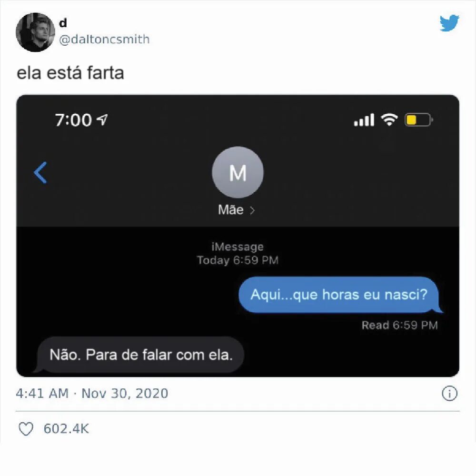Tap the Wi-Fi status icon
Viewport: 476px width, 476px height.
tap(389, 119)
